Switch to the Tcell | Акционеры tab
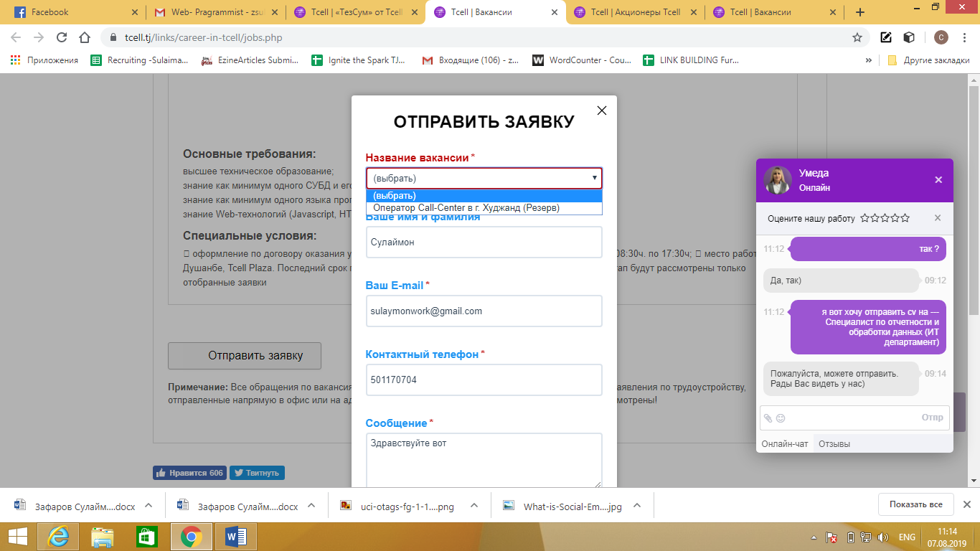This screenshot has width=980, height=551. coord(635,12)
